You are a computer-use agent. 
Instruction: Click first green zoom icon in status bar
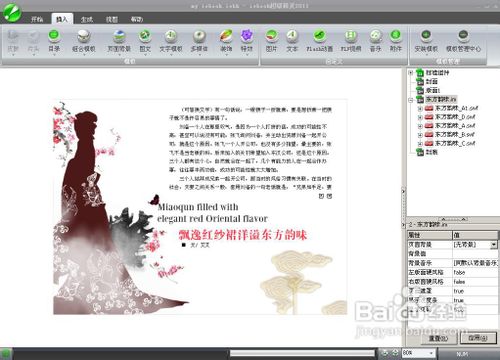[385, 353]
